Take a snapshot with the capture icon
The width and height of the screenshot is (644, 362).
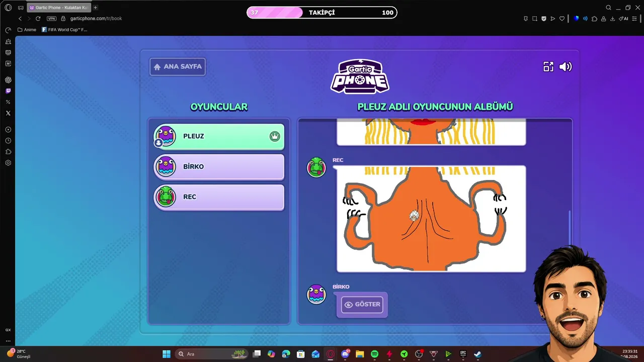[535, 19]
